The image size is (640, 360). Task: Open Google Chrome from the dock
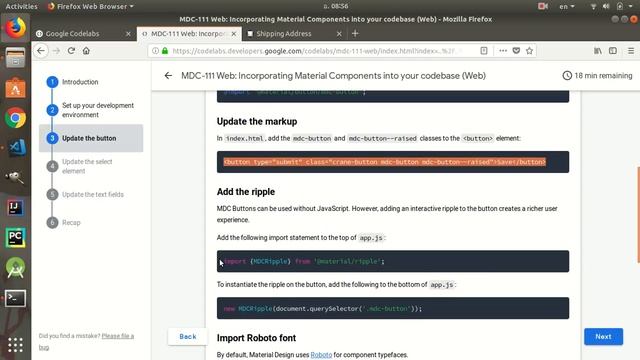(x=16, y=118)
